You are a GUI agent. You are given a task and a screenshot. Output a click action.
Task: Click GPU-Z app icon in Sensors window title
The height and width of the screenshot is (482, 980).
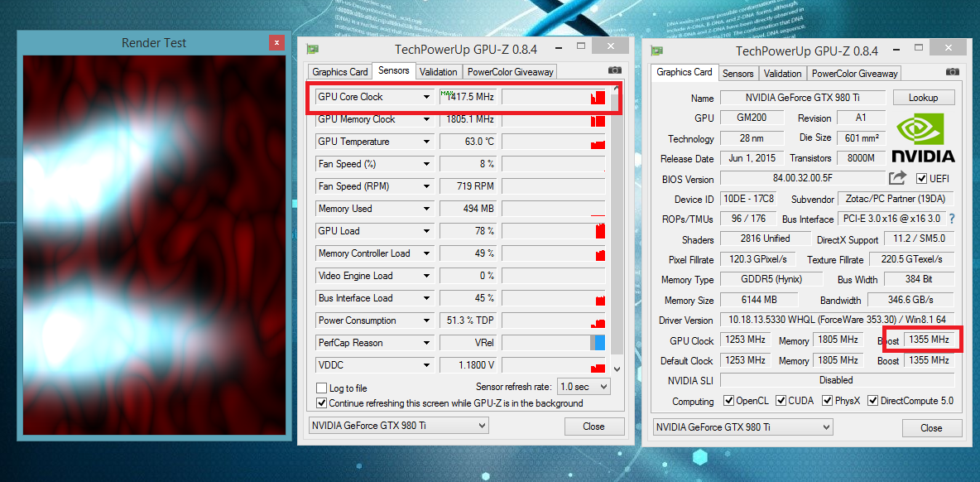(312, 50)
